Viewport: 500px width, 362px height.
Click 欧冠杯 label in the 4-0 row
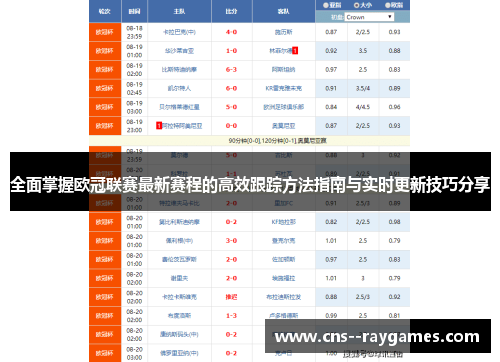click(x=105, y=32)
